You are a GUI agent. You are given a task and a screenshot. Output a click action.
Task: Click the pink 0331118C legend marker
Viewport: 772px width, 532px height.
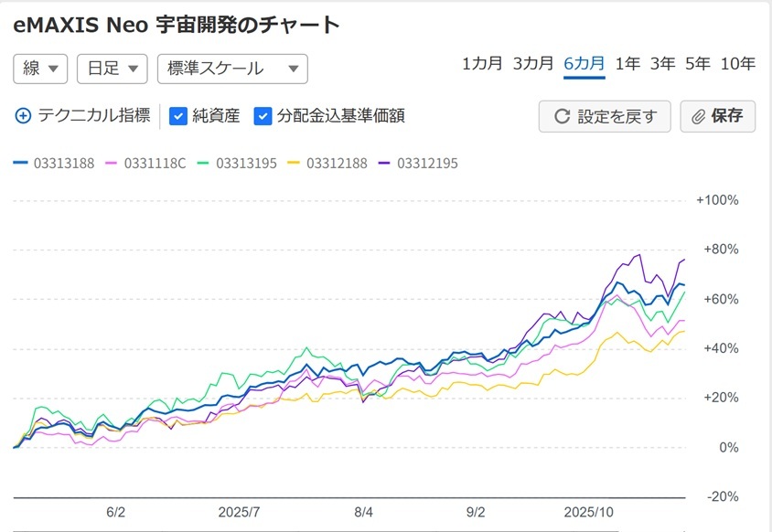pos(113,164)
